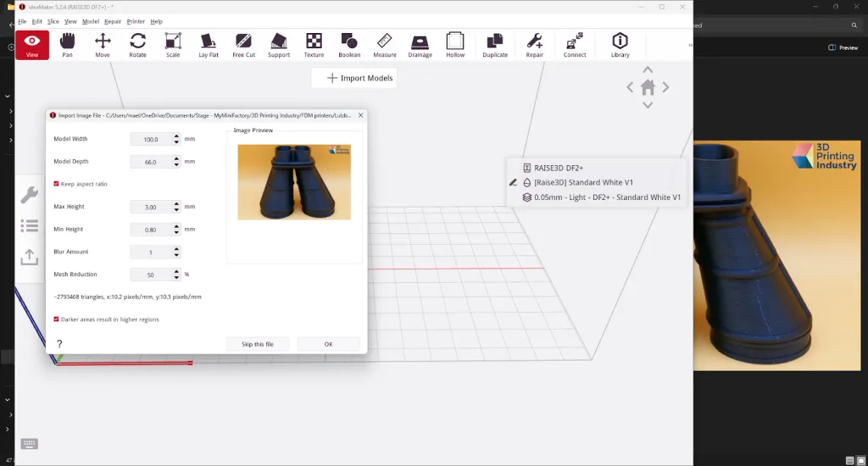Click the upload/export icon in left sidebar
This screenshot has width=868, height=466.
click(30, 257)
